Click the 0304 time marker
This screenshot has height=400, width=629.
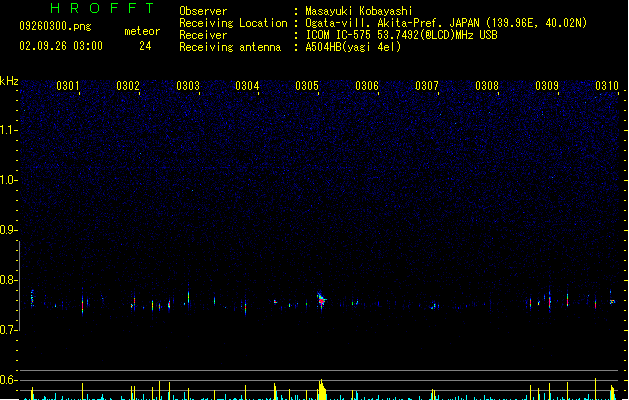247,86
